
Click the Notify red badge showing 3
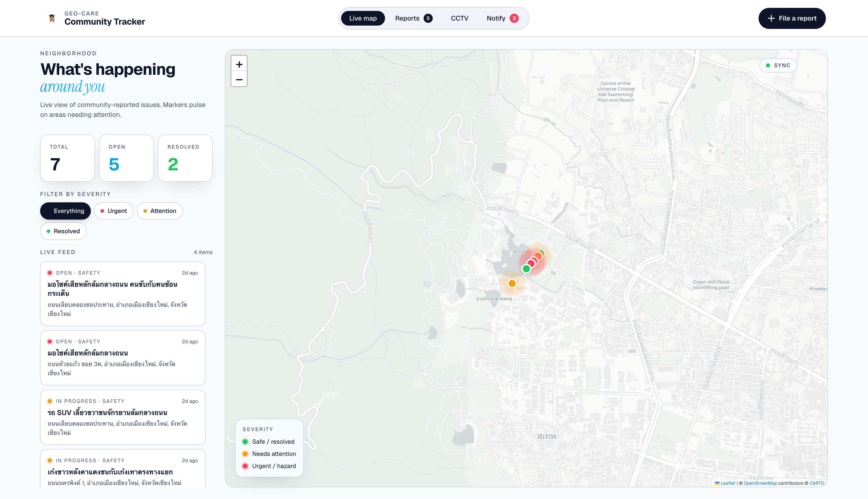coord(514,18)
